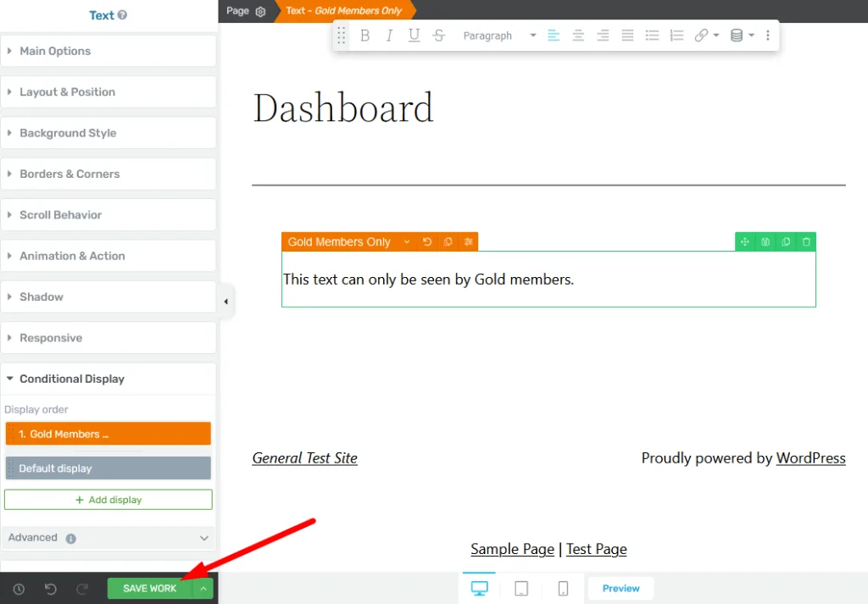Open the save options arrow
Screen dimensions: 868x604
click(x=203, y=589)
